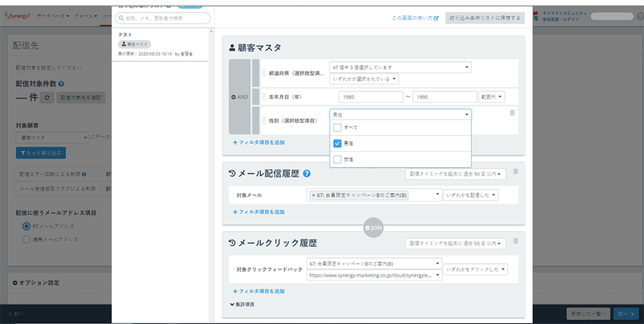Grab the drag handle of 性別 filter row
Screen dimensions: 644x324
click(x=265, y=121)
